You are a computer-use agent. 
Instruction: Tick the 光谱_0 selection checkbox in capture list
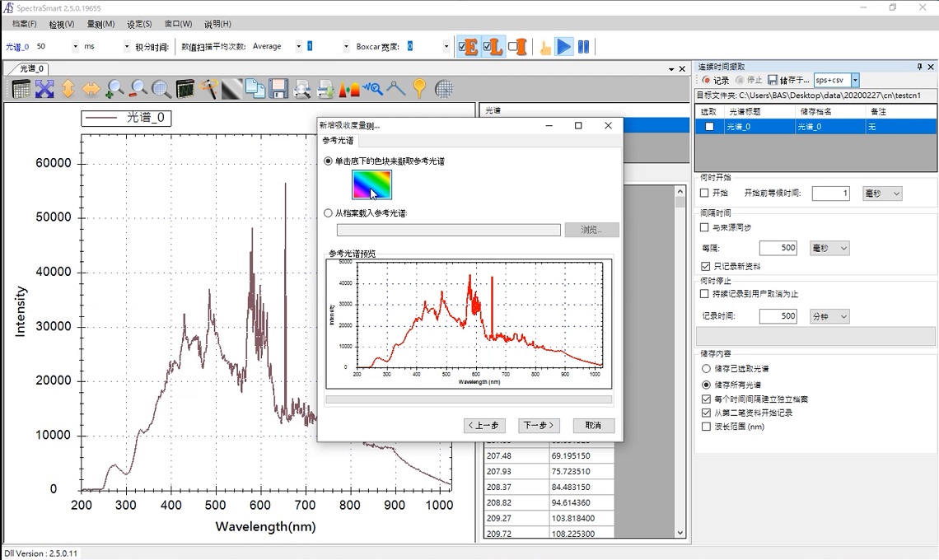[710, 126]
